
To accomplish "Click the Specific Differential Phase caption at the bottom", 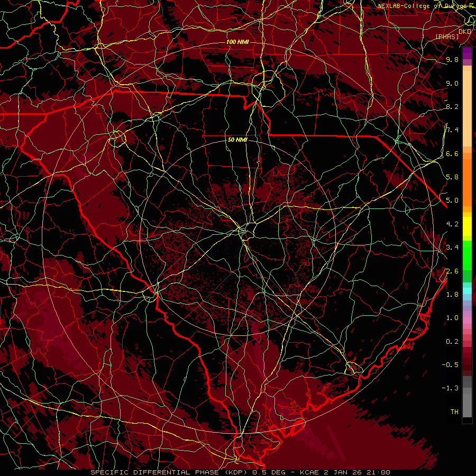I will tap(241, 472).
